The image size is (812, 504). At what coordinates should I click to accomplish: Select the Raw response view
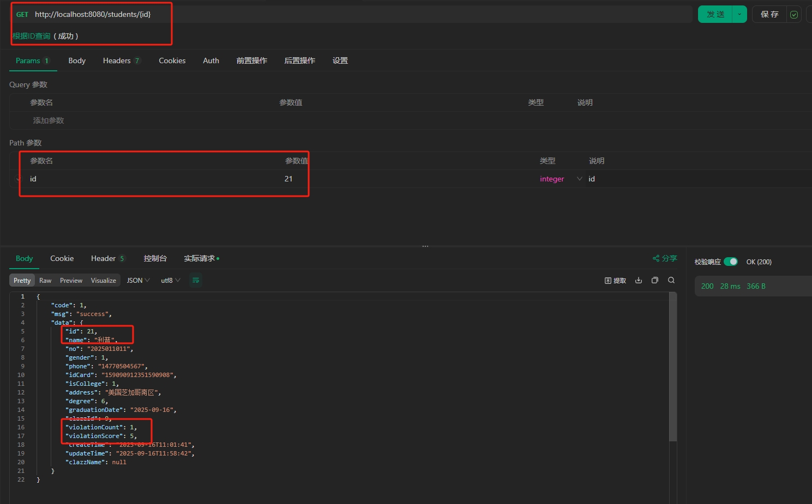tap(45, 280)
